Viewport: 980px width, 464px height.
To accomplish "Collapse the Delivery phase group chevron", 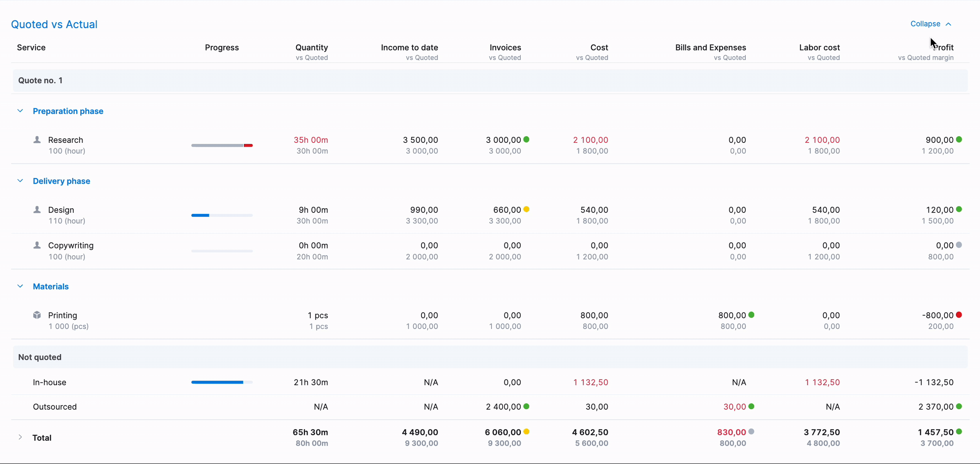I will [x=20, y=181].
